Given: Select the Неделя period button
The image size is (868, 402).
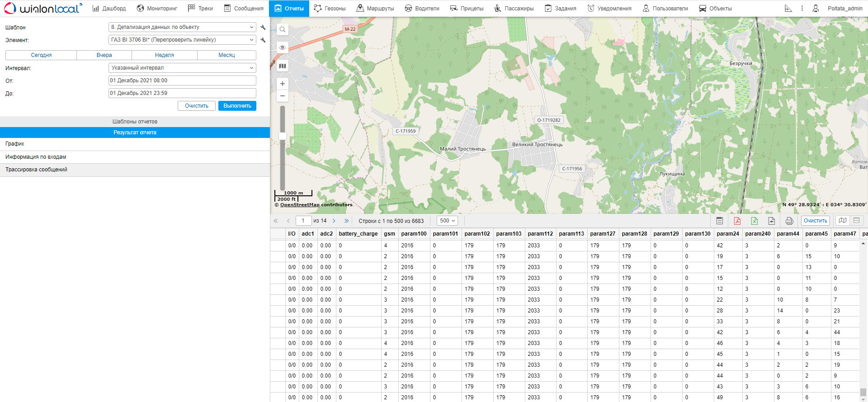Looking at the screenshot, I should pos(164,55).
